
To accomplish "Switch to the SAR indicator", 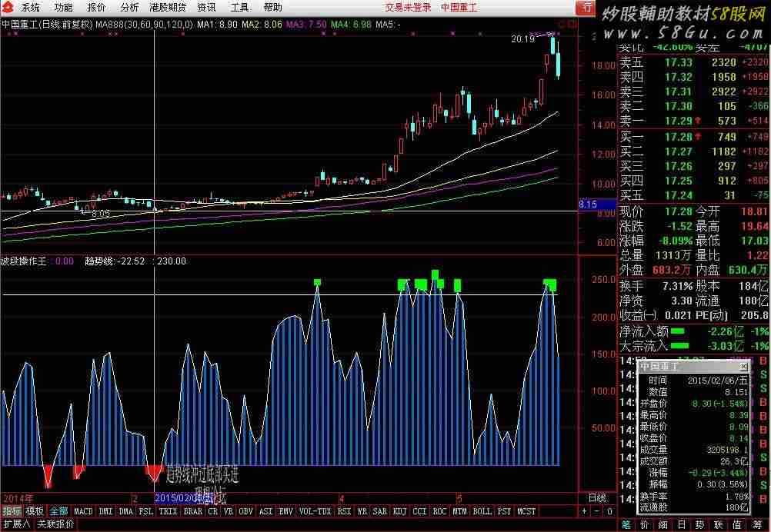I will 379,511.
